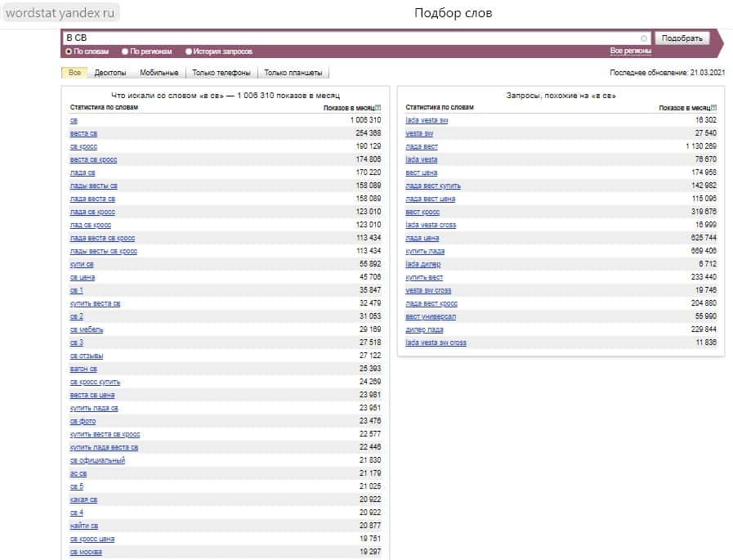Open the 'lada vesta sw' similar query link
The height and width of the screenshot is (560, 733).
coord(427,120)
